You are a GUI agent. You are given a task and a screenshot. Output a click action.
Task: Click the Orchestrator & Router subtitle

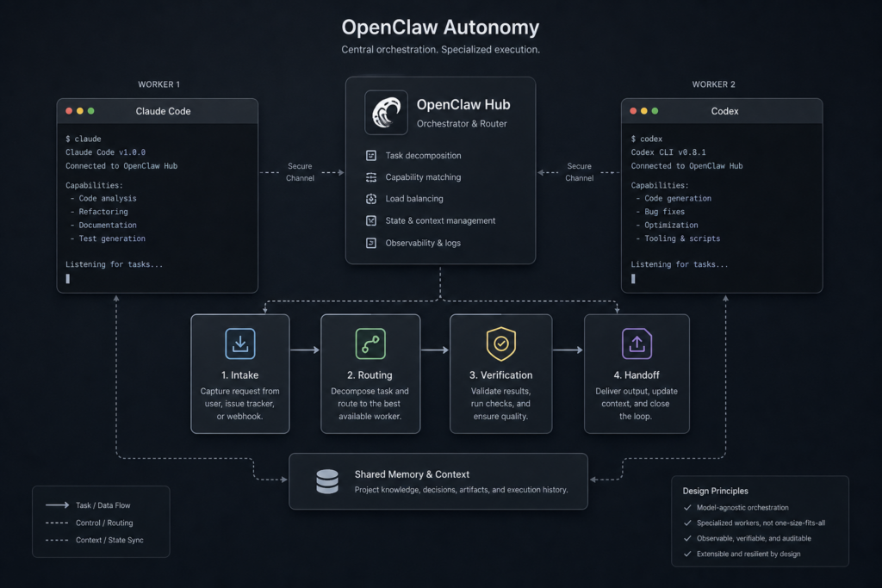pos(462,124)
